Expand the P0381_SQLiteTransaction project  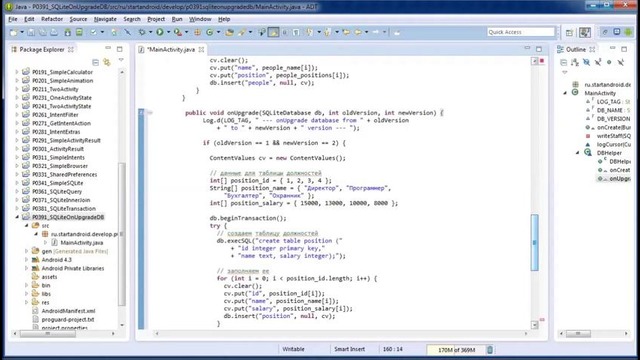point(17,209)
